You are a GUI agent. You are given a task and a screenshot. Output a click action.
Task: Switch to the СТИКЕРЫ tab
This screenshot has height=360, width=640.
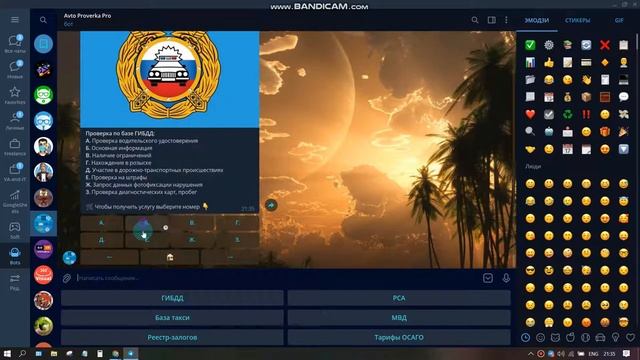(577, 20)
